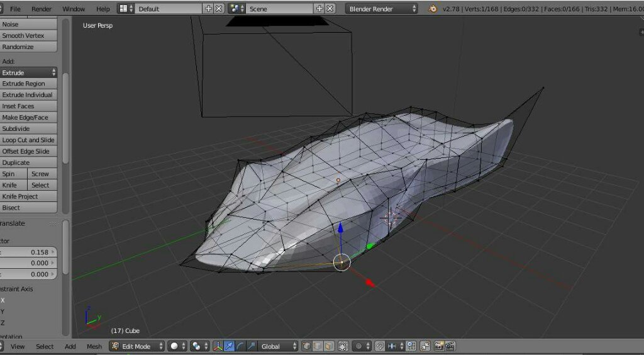
Task: Click the OpenGL render animation clapper icon
Action: tap(450, 346)
